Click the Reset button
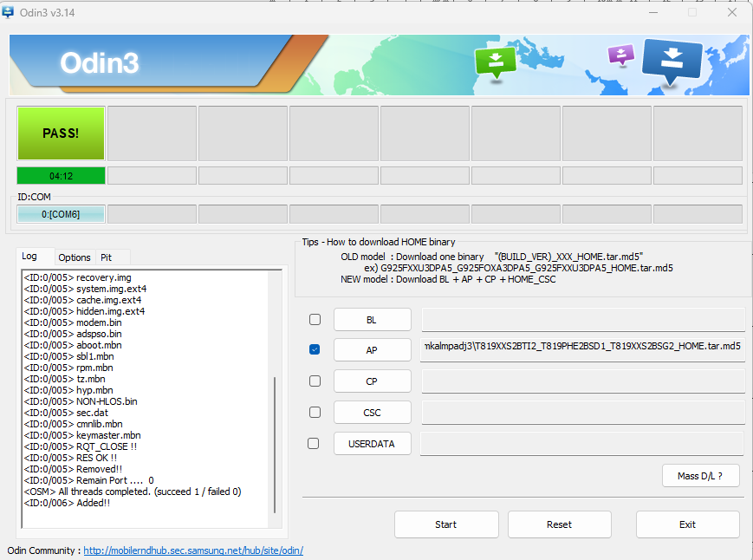 pos(559,524)
